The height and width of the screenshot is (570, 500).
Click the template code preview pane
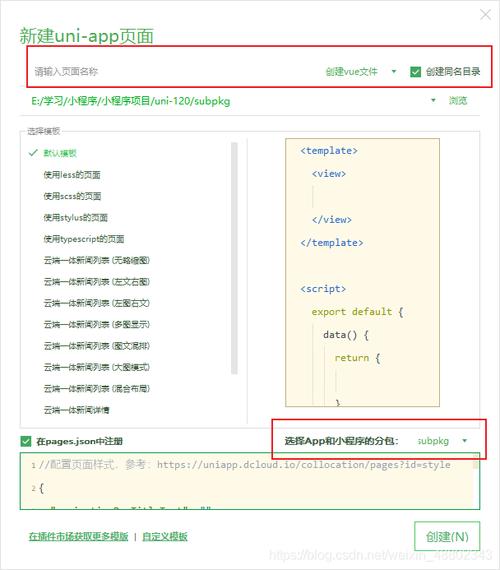(x=362, y=272)
